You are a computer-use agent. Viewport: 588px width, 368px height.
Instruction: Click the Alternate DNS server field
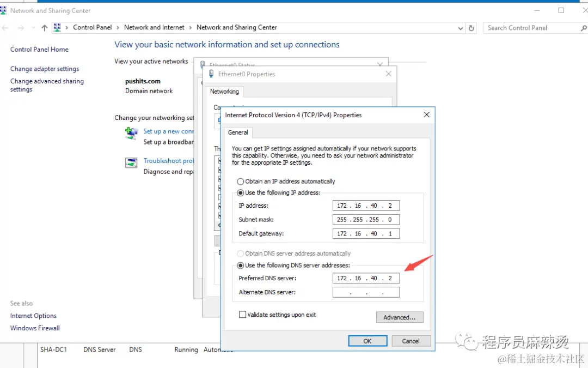tap(366, 292)
